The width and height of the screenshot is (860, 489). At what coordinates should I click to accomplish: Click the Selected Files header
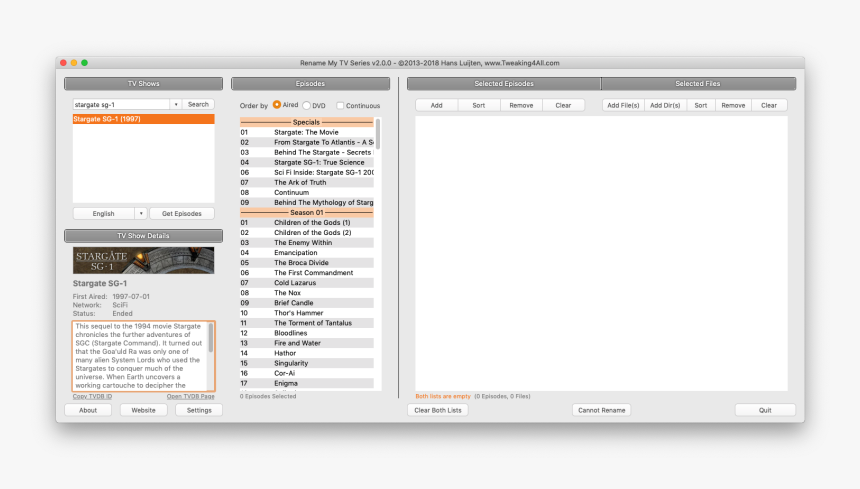tap(698, 83)
